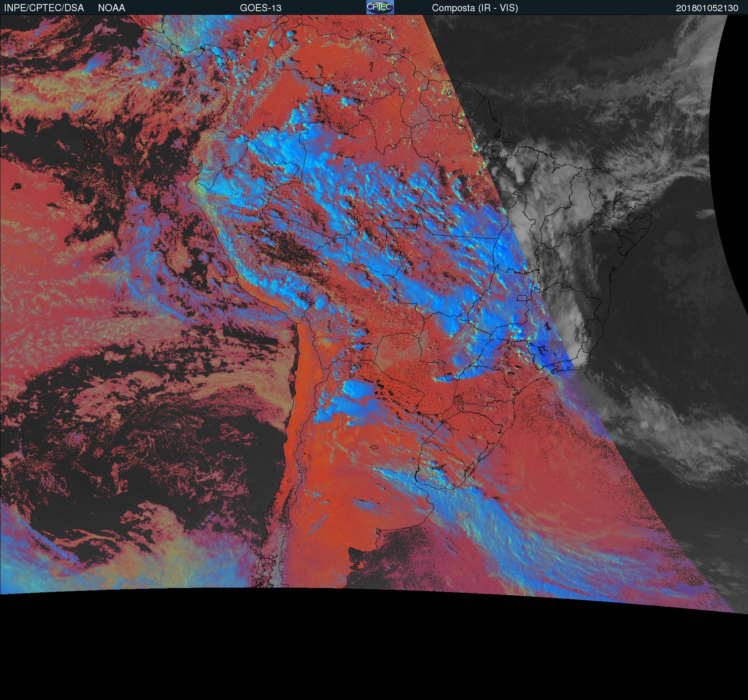Click the INPE/CPTEC/DSA header text
748x700 pixels.
44,8
